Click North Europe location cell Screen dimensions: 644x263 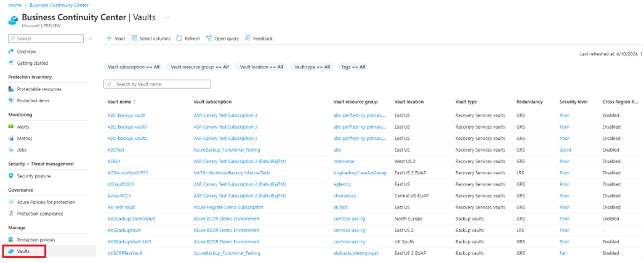[408, 219]
